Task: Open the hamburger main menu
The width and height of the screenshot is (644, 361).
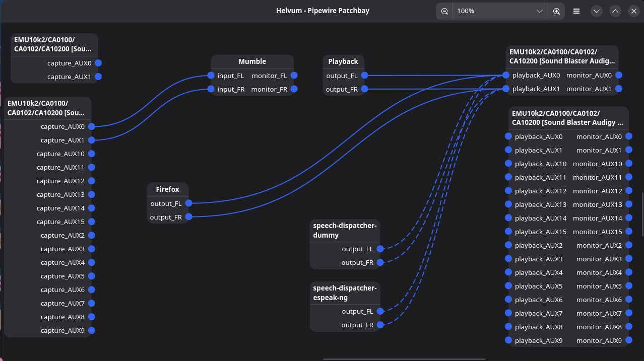Action: click(x=576, y=11)
